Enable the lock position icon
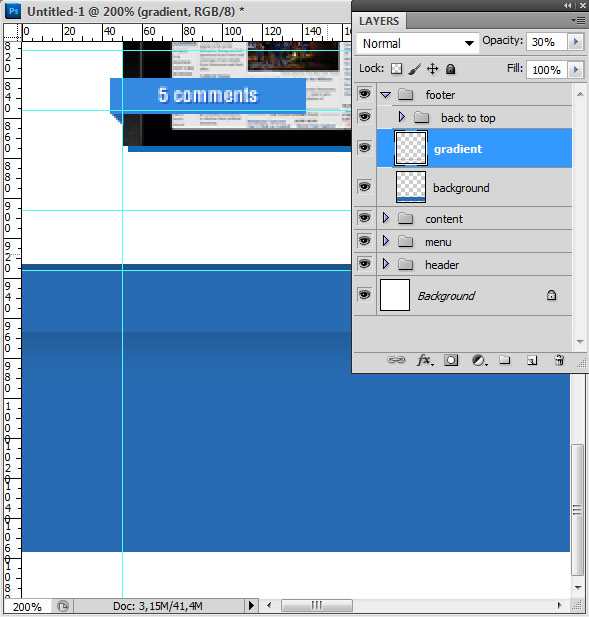 coord(432,69)
